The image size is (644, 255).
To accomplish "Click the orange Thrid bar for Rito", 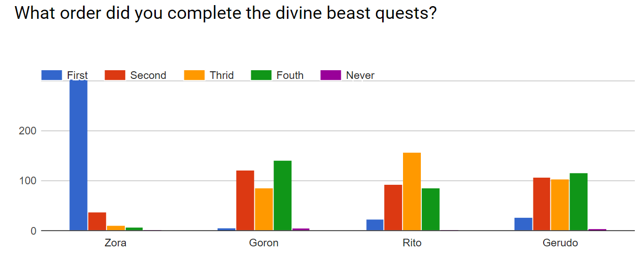I will click(412, 191).
